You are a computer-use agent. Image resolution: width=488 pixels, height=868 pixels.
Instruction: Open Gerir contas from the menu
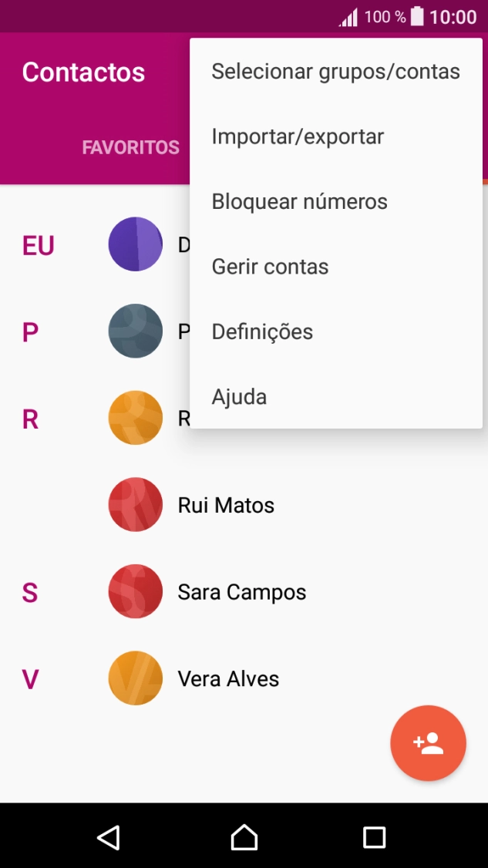coord(270,266)
